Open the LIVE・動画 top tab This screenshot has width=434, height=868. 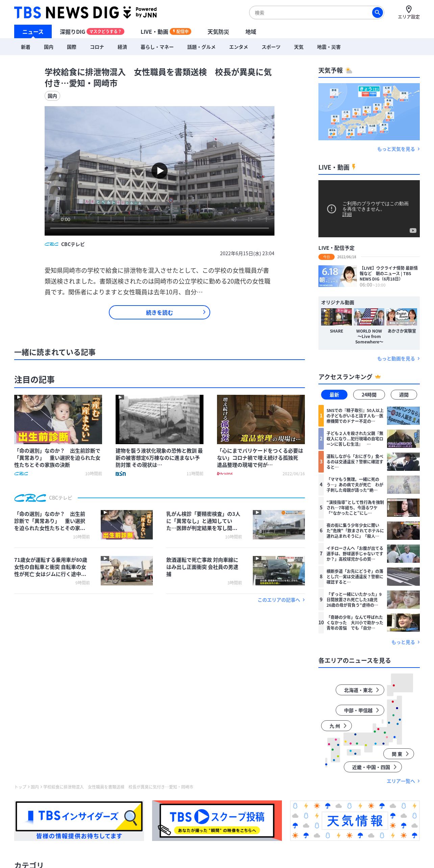[166, 31]
